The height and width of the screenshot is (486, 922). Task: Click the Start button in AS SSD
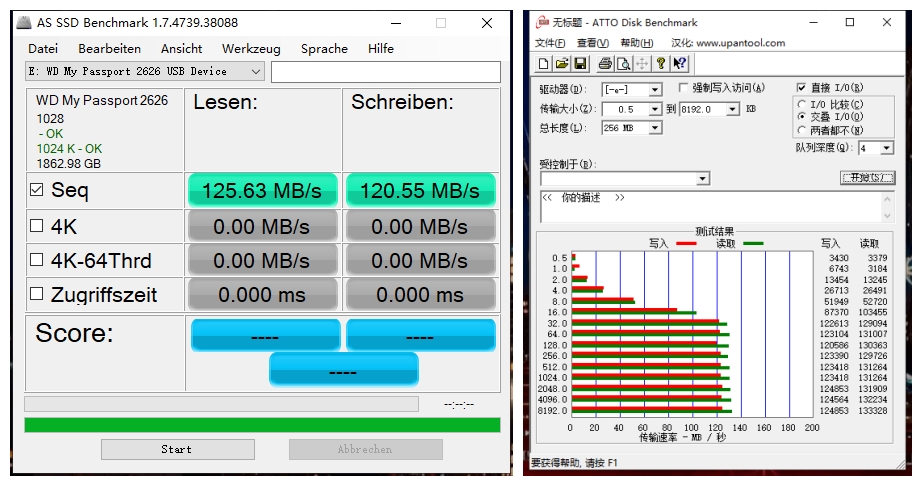point(178,449)
